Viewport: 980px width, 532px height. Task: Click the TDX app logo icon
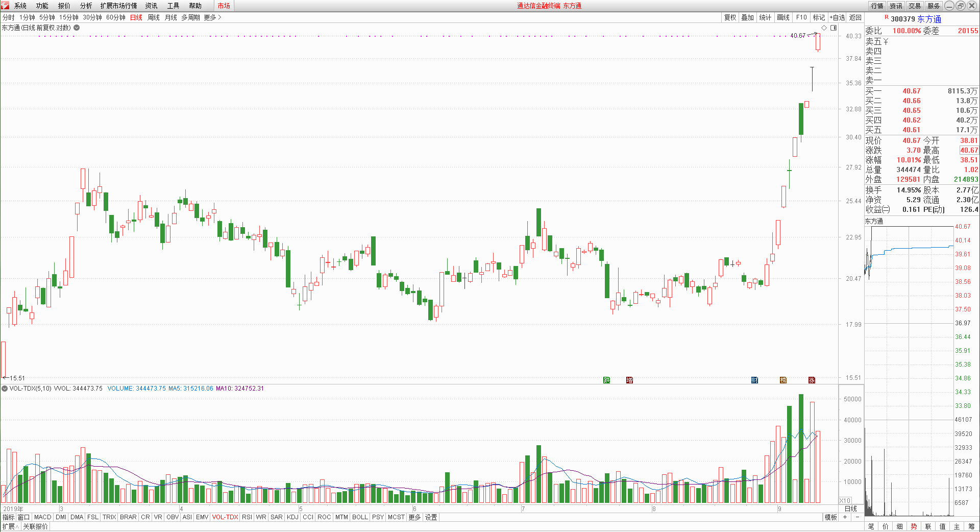point(5,6)
